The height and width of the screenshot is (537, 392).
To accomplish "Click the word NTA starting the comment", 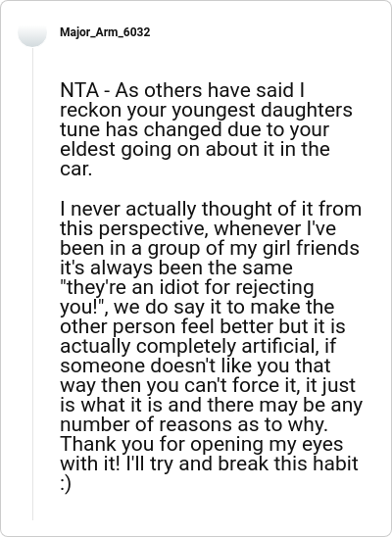I will [79, 90].
